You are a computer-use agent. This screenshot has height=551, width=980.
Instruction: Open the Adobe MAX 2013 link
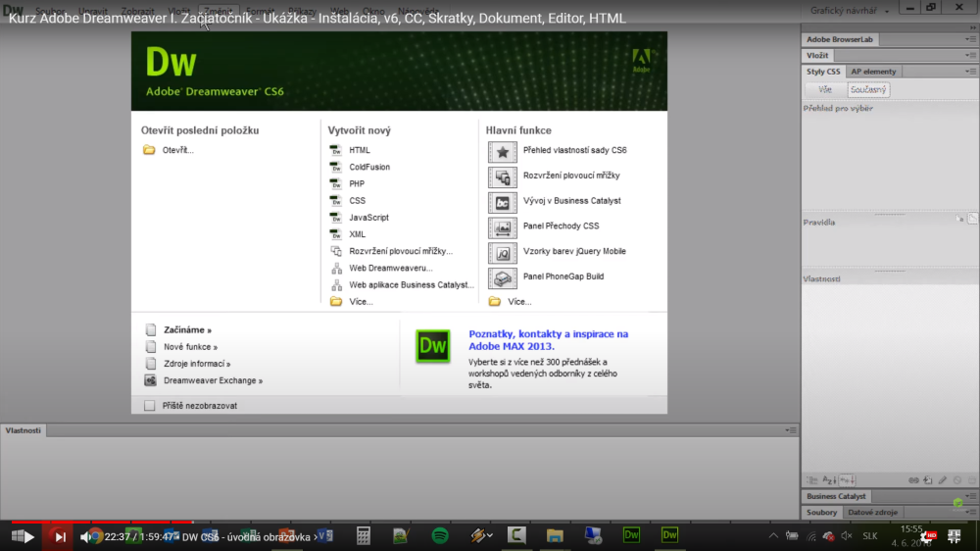click(x=548, y=340)
